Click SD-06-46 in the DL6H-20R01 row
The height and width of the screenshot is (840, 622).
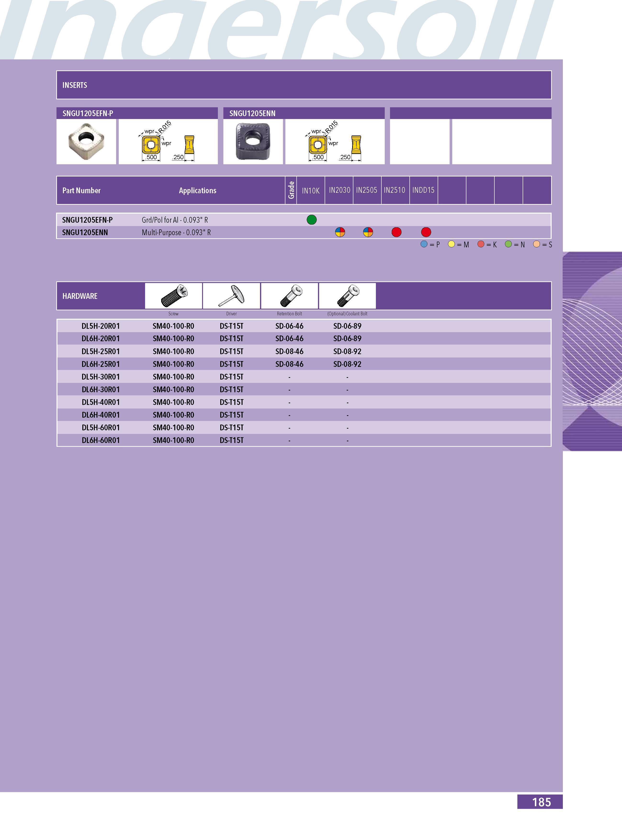(x=289, y=339)
